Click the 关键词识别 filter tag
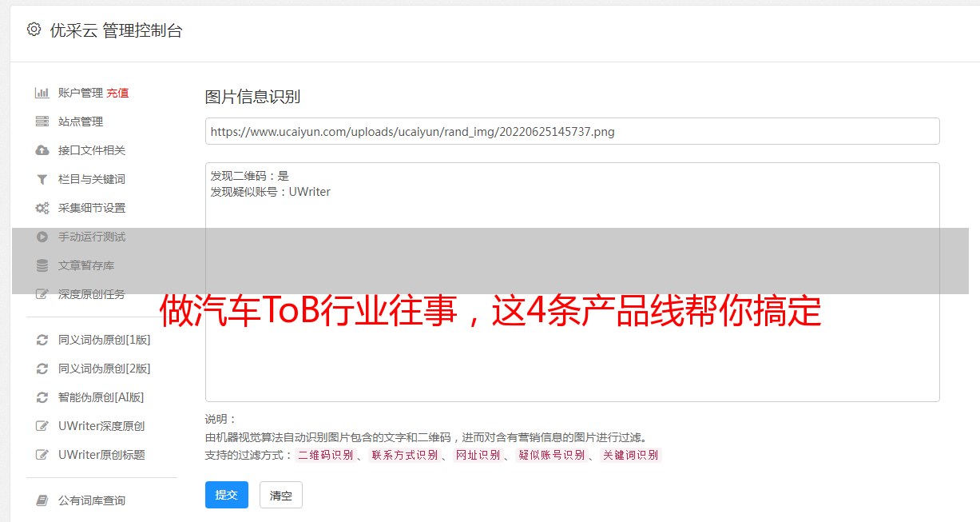Image resolution: width=980 pixels, height=522 pixels. tap(631, 455)
